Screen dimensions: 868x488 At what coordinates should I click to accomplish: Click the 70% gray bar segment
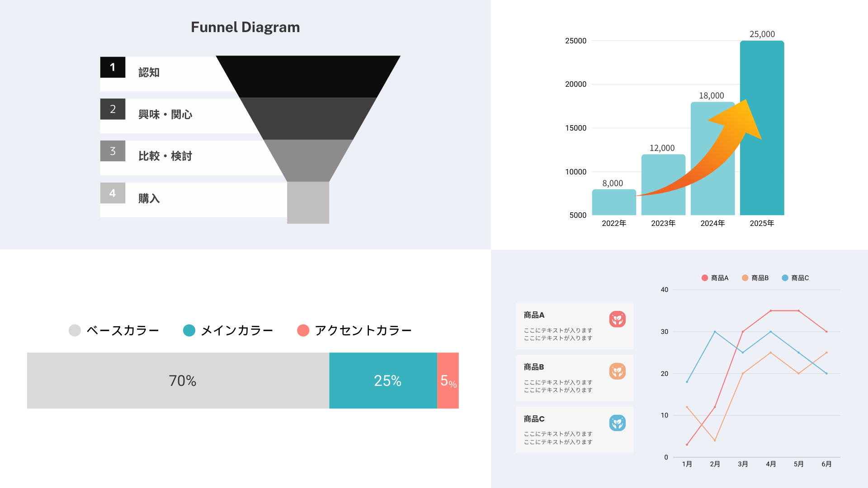tap(178, 380)
